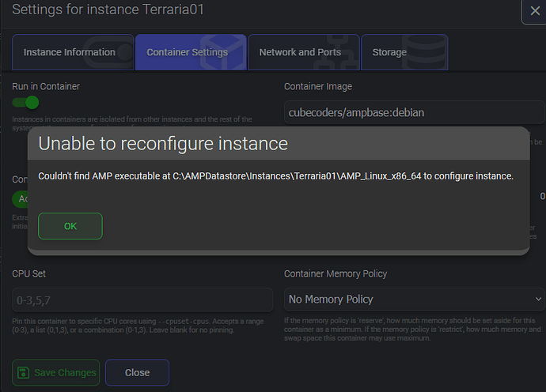
Task: Open the Instance Information tab
Action: pos(73,52)
